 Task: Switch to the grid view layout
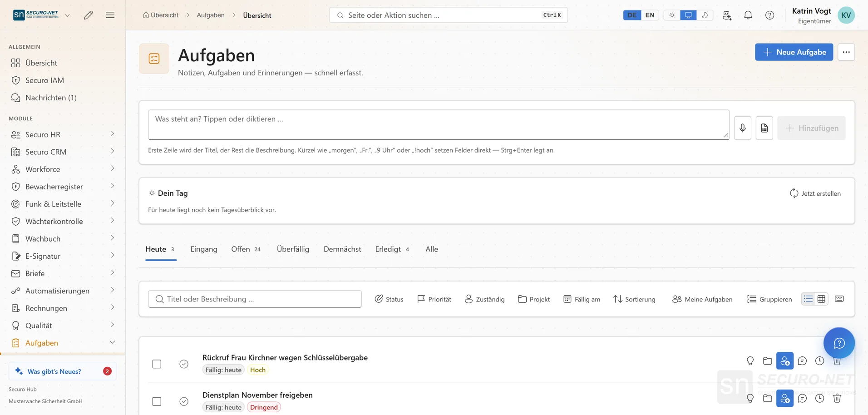(x=821, y=299)
